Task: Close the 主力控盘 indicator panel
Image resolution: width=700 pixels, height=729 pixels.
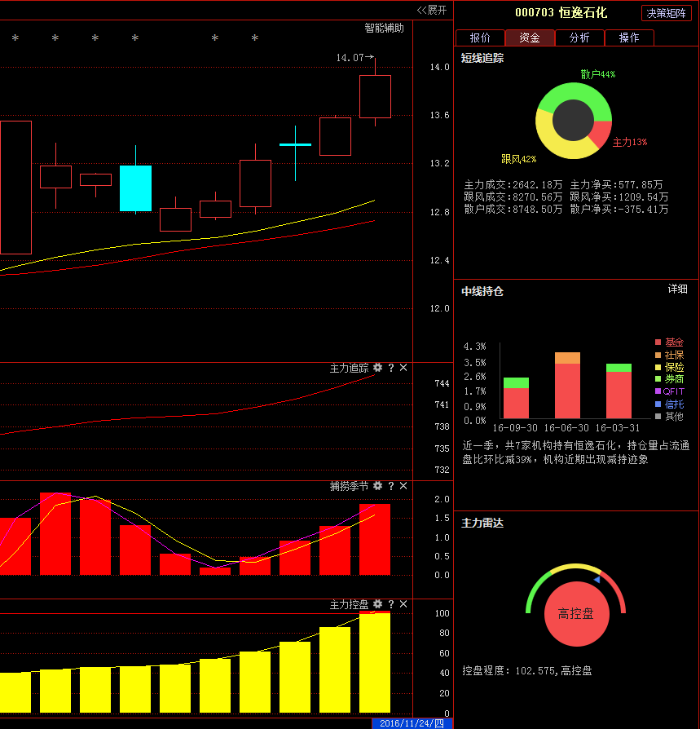Action: pos(403,604)
